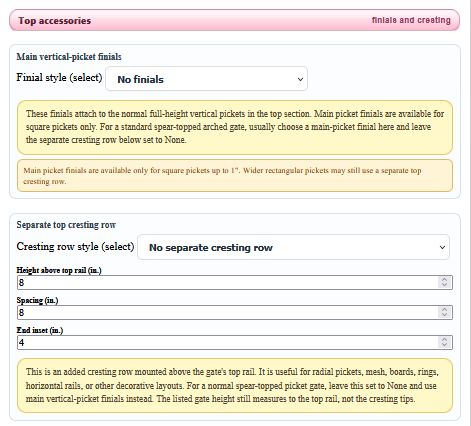Collapse the Top accessories section header
Screen dimensions: 471x426
pos(234,20)
